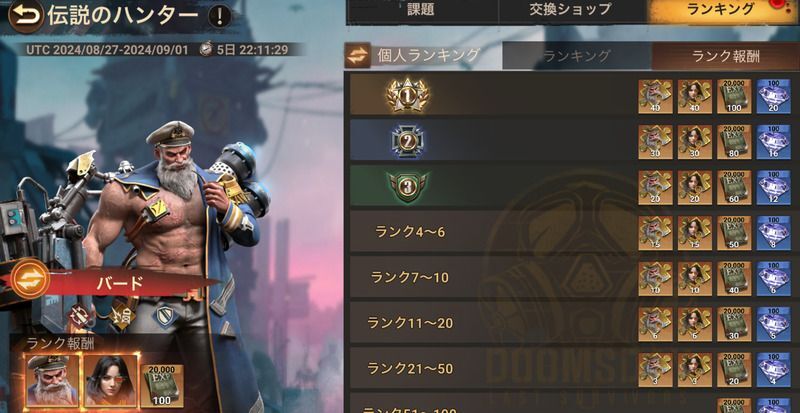Tap rank 3 female hero puzzle piece

(x=694, y=187)
